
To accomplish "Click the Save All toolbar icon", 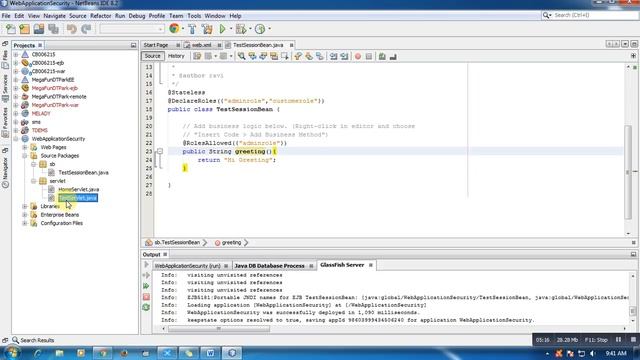I will point(53,29).
